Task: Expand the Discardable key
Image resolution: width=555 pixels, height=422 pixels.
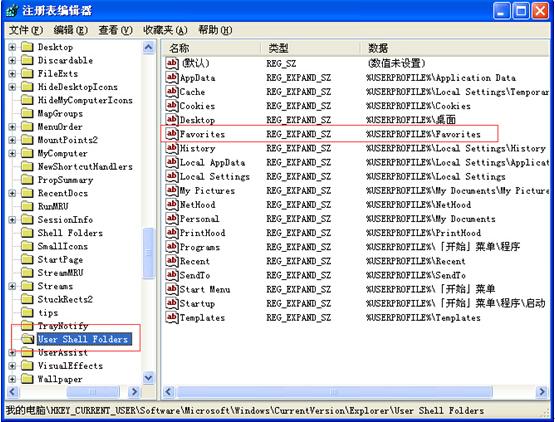Action: tap(12, 60)
